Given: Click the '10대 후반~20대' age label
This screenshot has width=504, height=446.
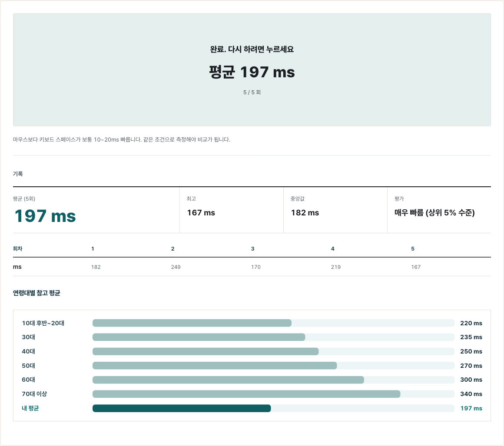Looking at the screenshot, I should coord(43,323).
